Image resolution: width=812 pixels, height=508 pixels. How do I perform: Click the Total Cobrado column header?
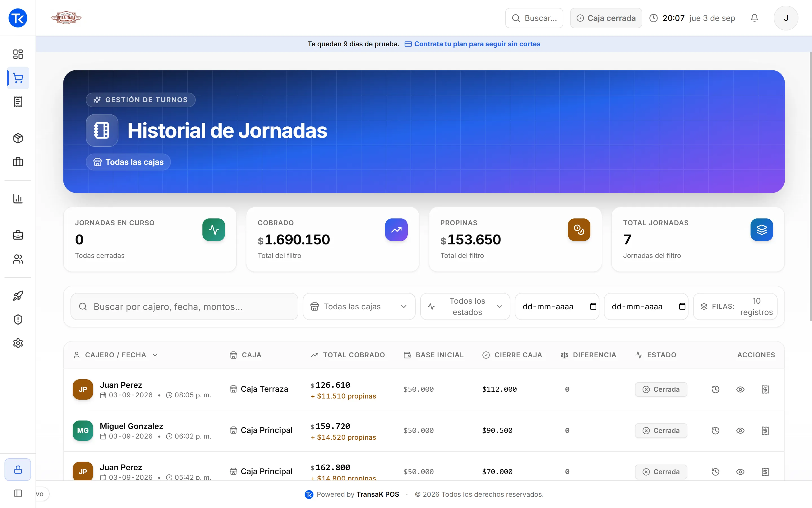(x=348, y=355)
